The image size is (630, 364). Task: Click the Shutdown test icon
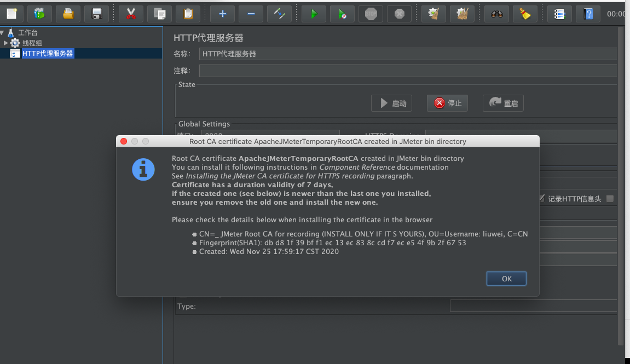[x=400, y=14]
